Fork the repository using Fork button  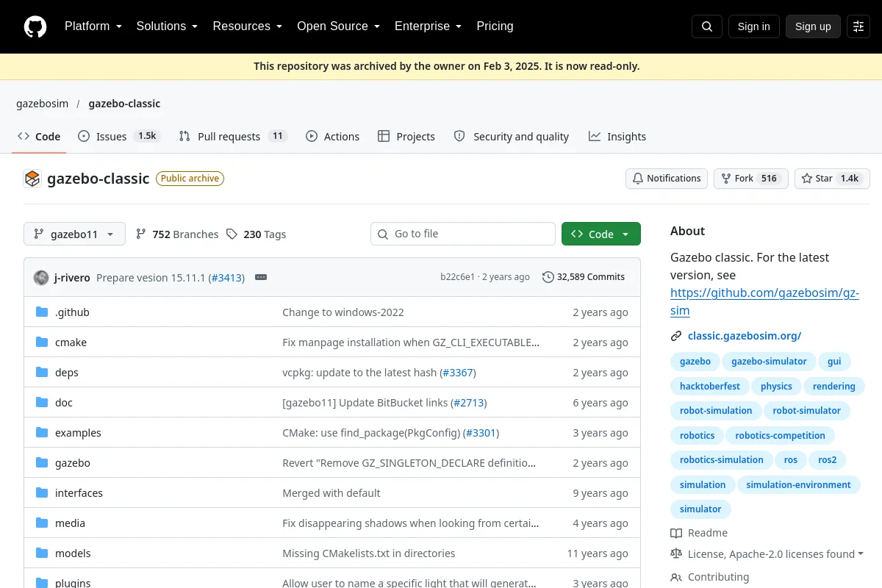751,179
